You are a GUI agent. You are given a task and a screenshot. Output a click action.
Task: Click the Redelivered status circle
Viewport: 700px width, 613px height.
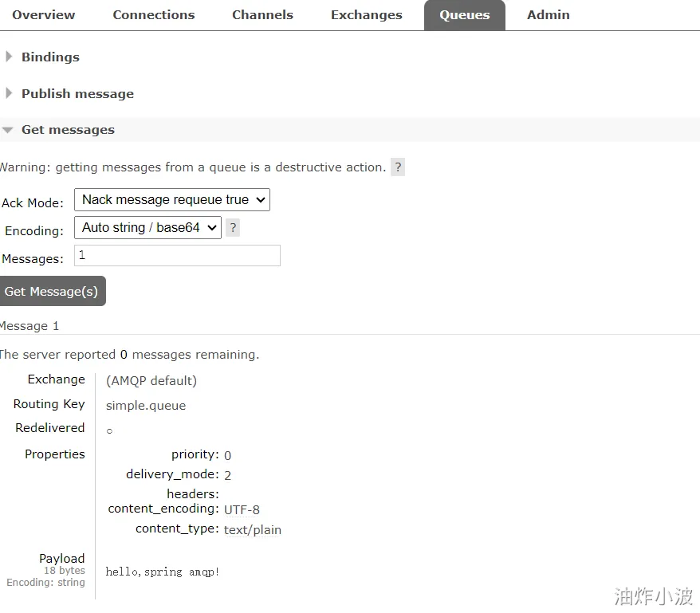point(109,430)
